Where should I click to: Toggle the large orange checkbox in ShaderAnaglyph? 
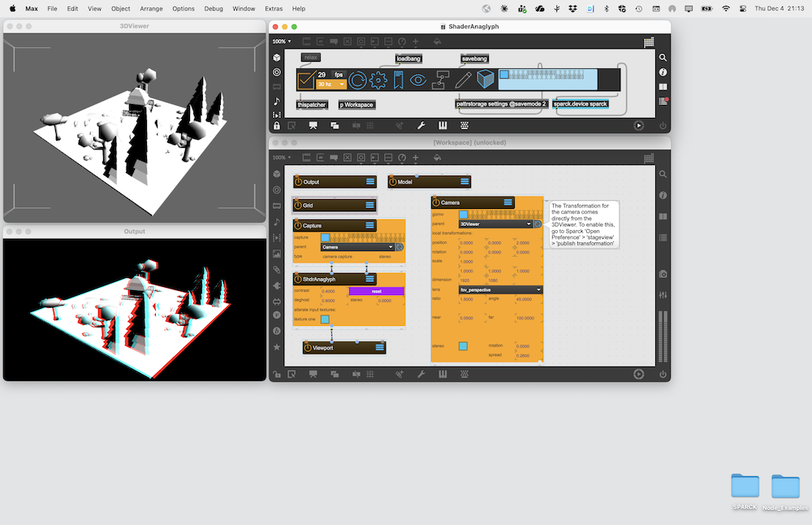tap(305, 80)
